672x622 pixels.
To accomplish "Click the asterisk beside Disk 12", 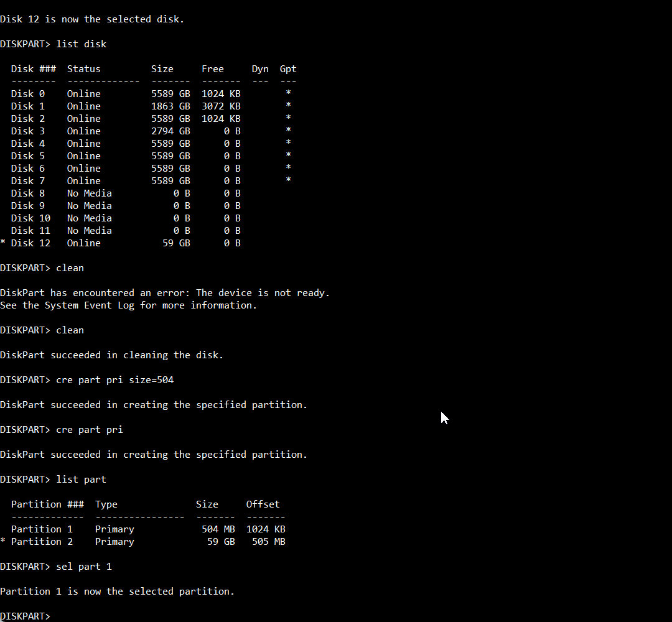I will point(3,243).
